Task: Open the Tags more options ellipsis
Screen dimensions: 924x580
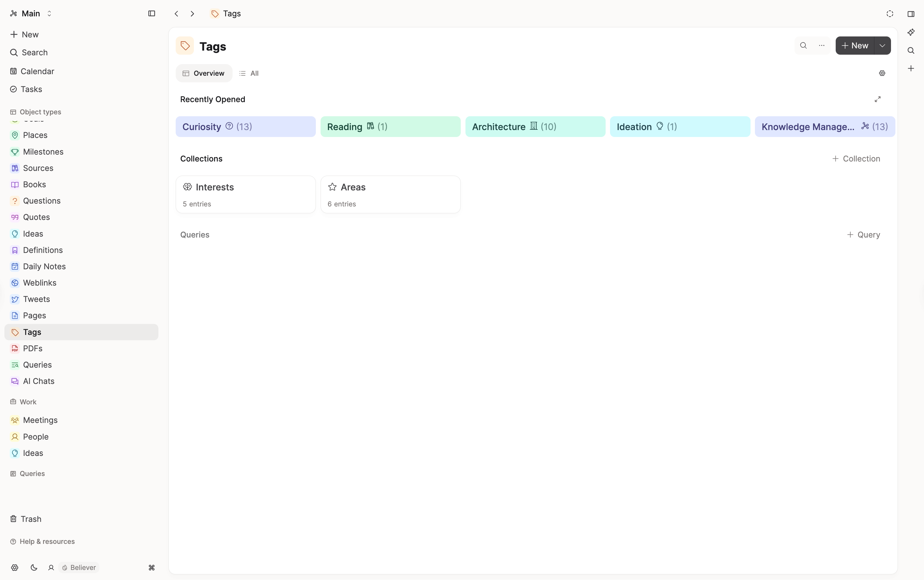Action: 822,46
